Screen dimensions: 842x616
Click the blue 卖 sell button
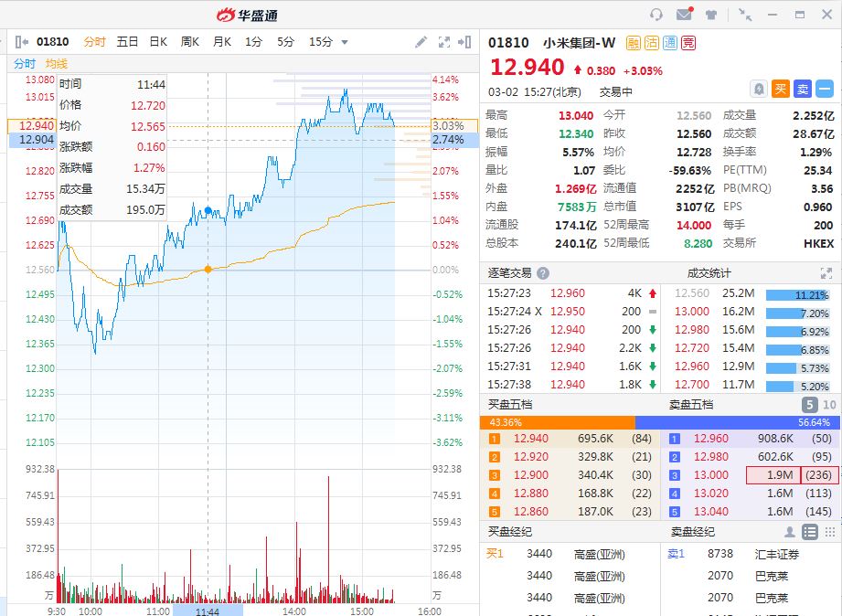(803, 89)
